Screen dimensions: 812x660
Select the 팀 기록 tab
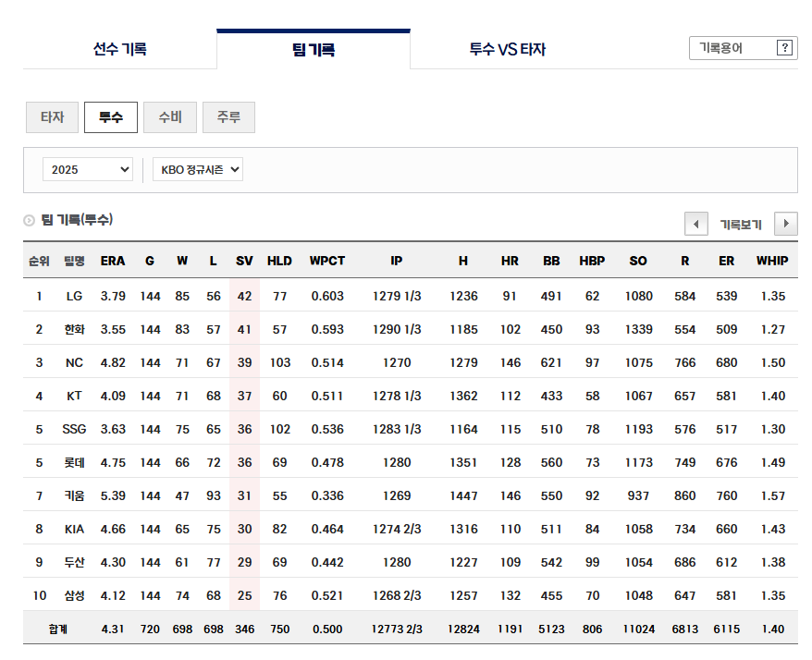pos(314,49)
